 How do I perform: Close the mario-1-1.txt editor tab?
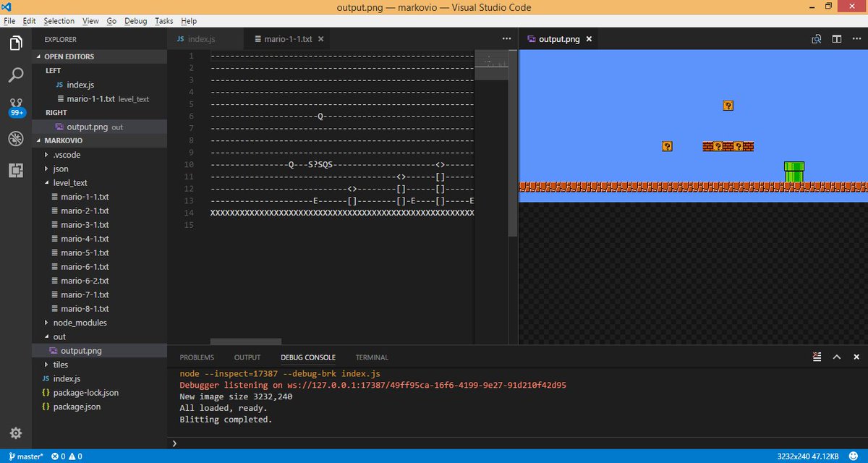[x=320, y=39]
